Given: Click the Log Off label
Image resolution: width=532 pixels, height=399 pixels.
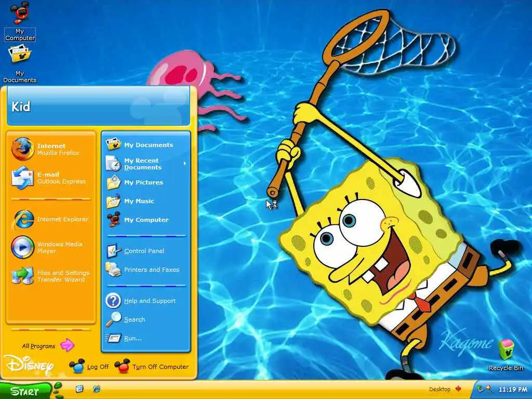Looking at the screenshot, I should 98,367.
